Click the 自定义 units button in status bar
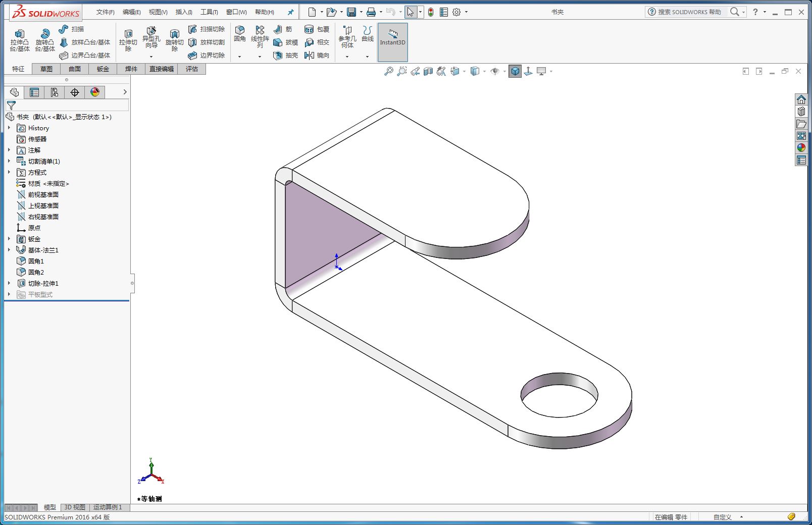The height and width of the screenshot is (525, 812). pyautogui.click(x=723, y=517)
